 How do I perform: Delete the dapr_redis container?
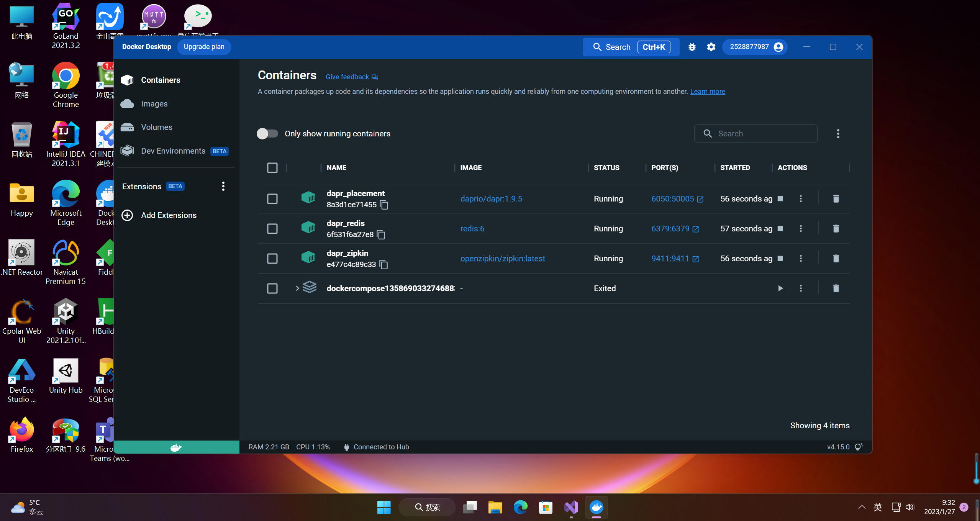point(836,228)
